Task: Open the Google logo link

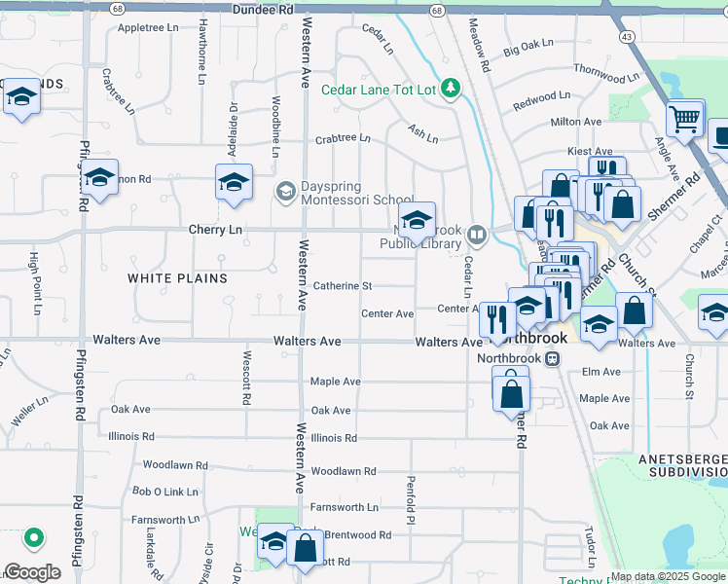Action: [x=32, y=572]
